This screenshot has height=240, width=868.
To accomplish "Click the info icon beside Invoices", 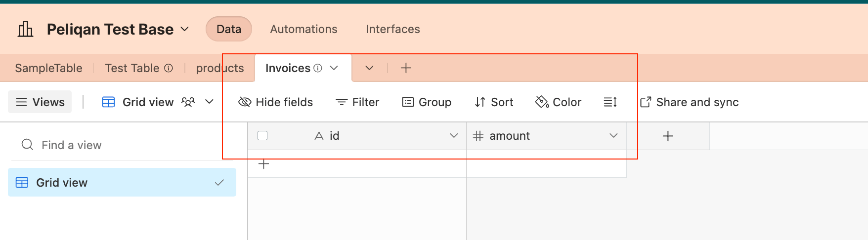I will coord(318,68).
